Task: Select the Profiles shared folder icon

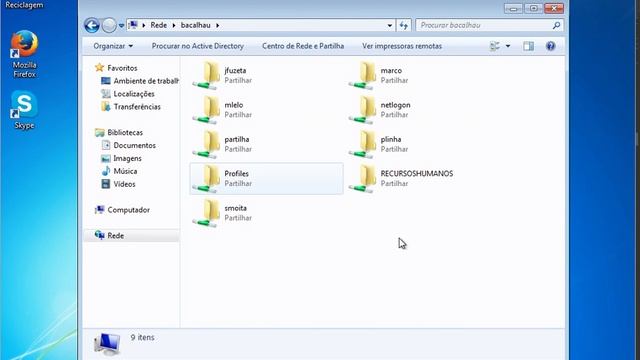Action: point(207,178)
